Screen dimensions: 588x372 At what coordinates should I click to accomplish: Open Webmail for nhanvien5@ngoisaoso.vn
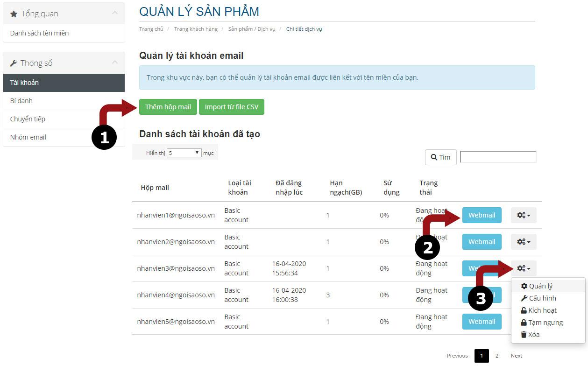[482, 321]
